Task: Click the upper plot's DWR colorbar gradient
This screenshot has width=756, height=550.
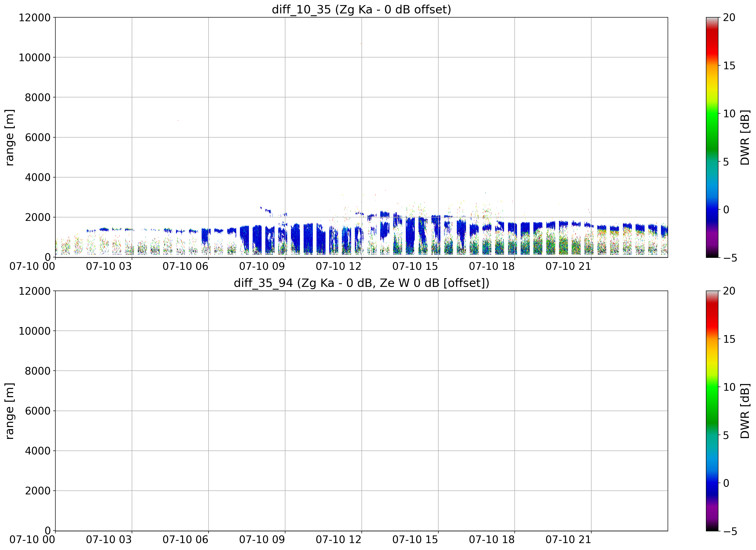Action: coord(712,137)
